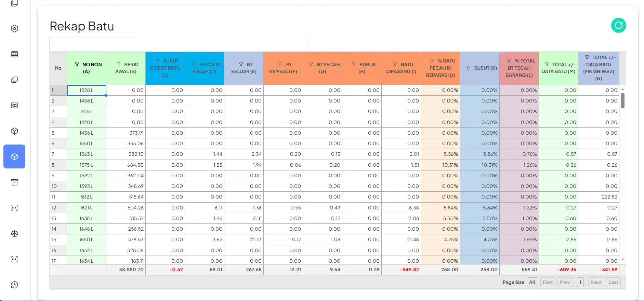Click the highlighted blue cube sidebar icon
Screen dimensions: 644x301
coord(14,156)
